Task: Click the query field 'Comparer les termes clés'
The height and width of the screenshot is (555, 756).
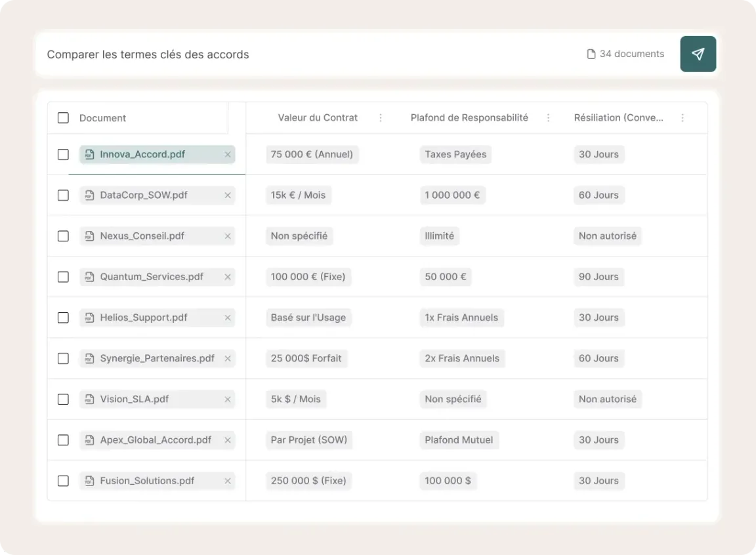Action: click(262, 54)
